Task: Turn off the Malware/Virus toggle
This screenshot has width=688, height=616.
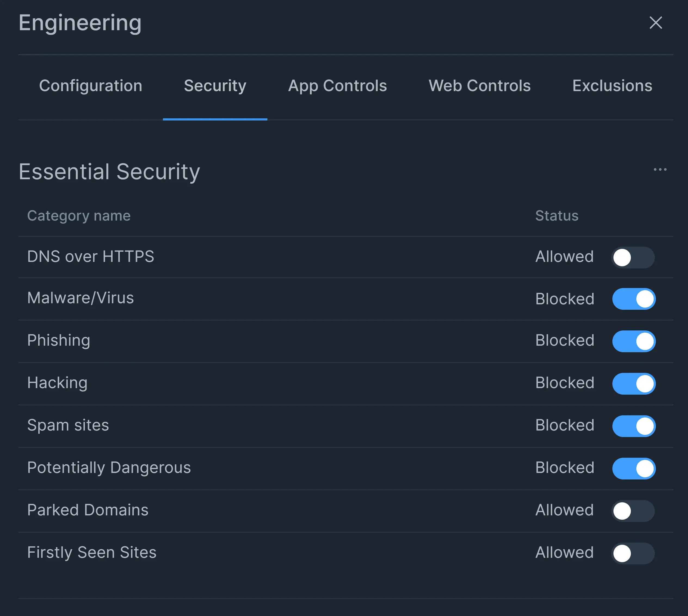Action: [x=634, y=299]
